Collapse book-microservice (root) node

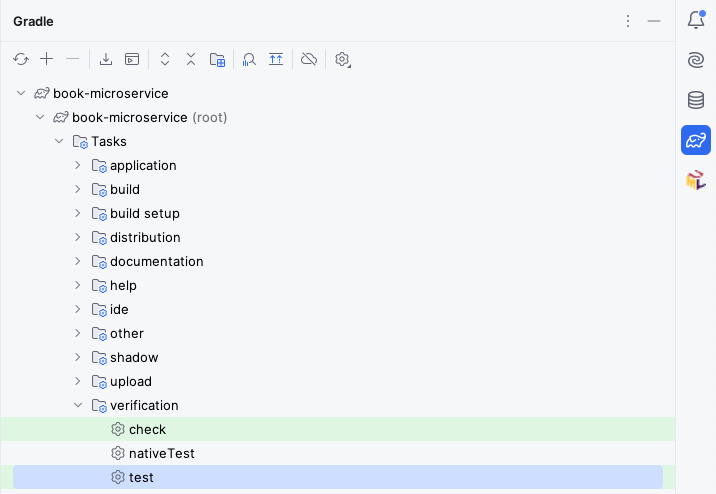[40, 117]
